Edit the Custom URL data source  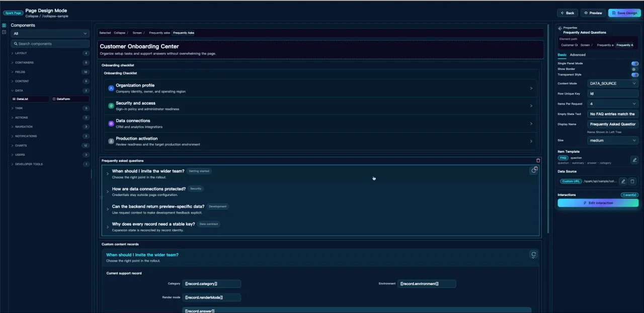pyautogui.click(x=623, y=181)
